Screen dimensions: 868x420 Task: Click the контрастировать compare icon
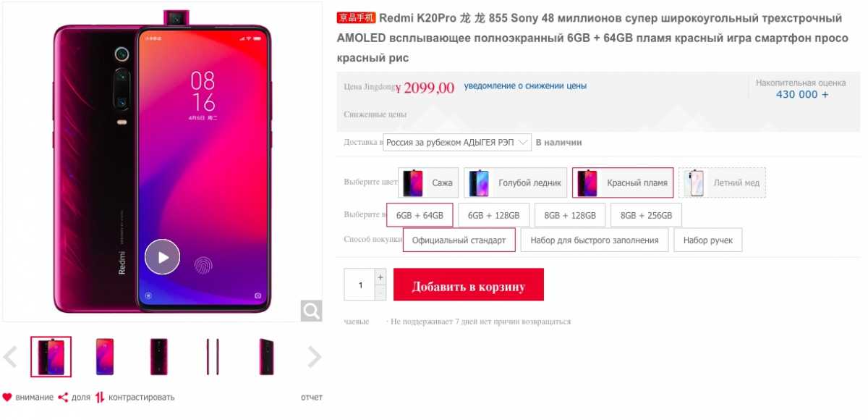pyautogui.click(x=100, y=397)
